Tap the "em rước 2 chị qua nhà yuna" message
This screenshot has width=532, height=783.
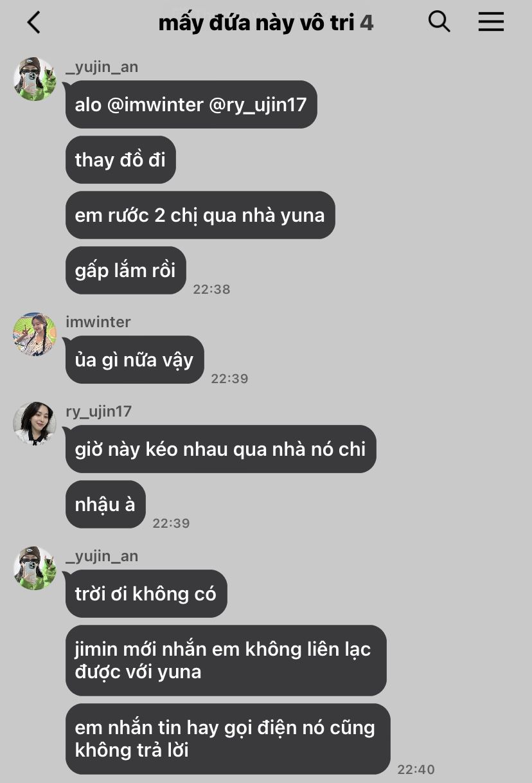(x=200, y=215)
